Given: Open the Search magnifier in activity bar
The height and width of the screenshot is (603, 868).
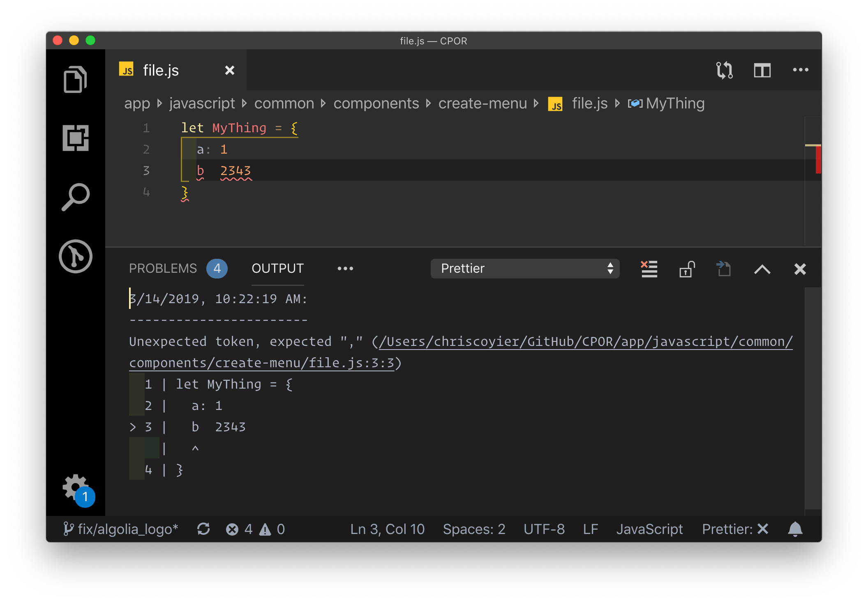Looking at the screenshot, I should coord(75,197).
